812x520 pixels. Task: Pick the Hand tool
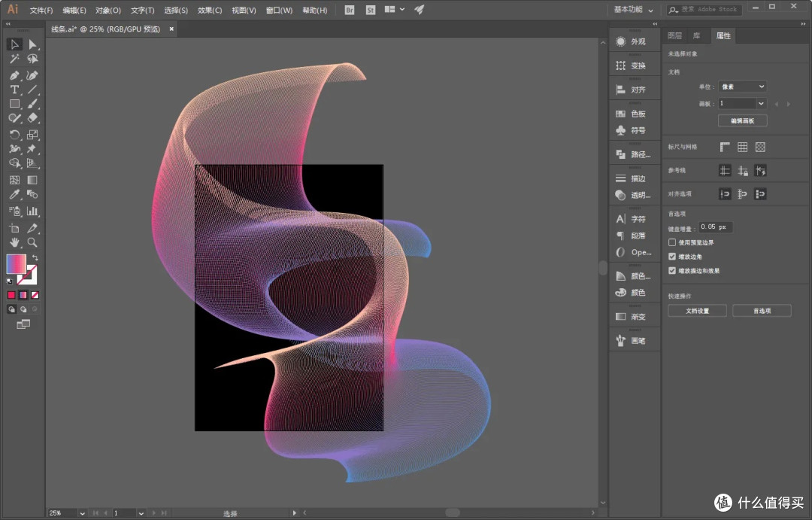14,242
